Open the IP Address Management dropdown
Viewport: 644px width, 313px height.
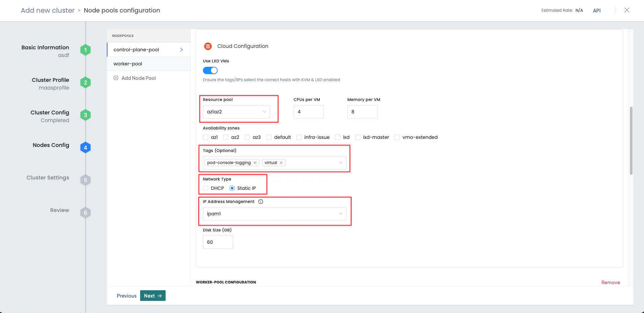click(x=341, y=214)
